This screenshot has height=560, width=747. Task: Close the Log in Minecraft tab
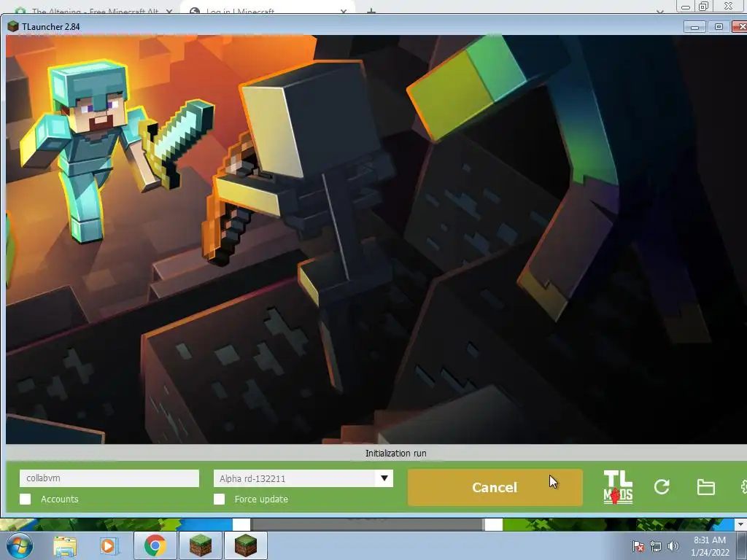[343, 11]
